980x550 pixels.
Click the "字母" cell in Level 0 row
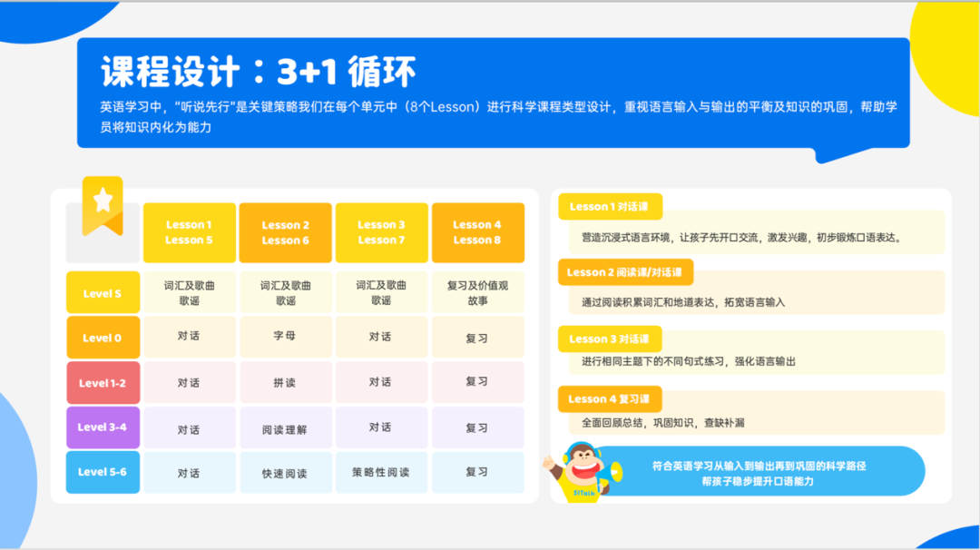coord(285,337)
